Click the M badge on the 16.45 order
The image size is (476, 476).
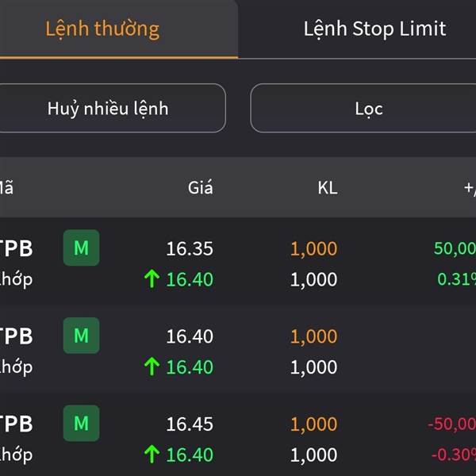click(81, 424)
